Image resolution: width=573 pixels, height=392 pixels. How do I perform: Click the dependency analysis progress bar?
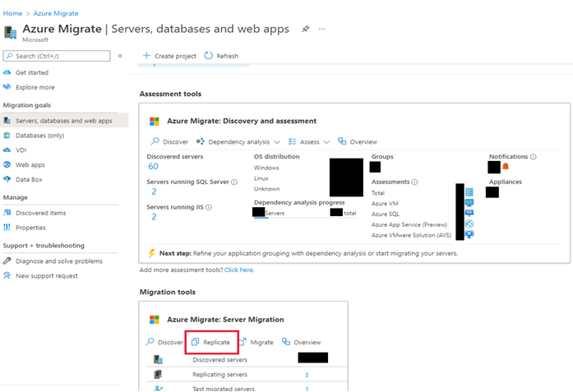click(305, 218)
